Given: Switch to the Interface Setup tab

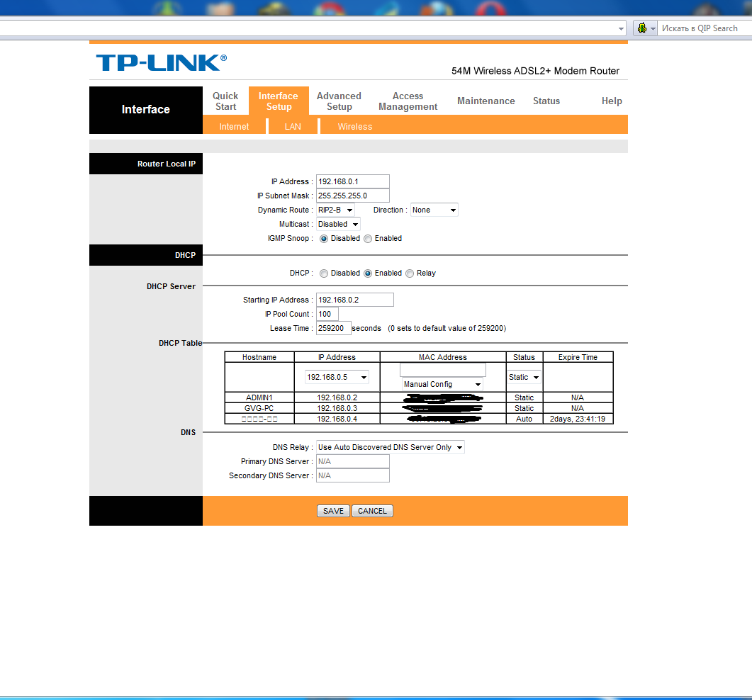Looking at the screenshot, I should click(x=279, y=101).
